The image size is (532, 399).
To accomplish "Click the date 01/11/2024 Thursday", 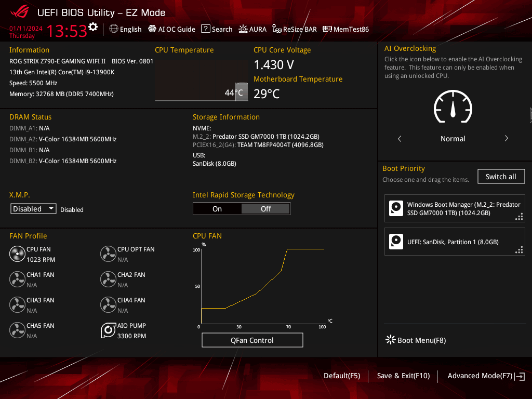I will tap(26, 32).
